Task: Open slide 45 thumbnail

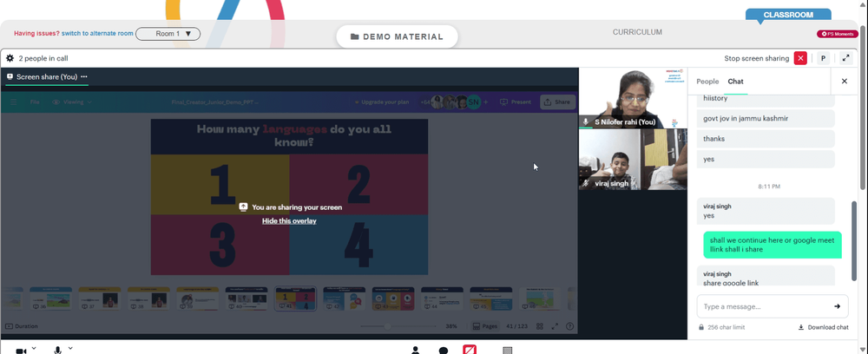Action: pos(491,298)
